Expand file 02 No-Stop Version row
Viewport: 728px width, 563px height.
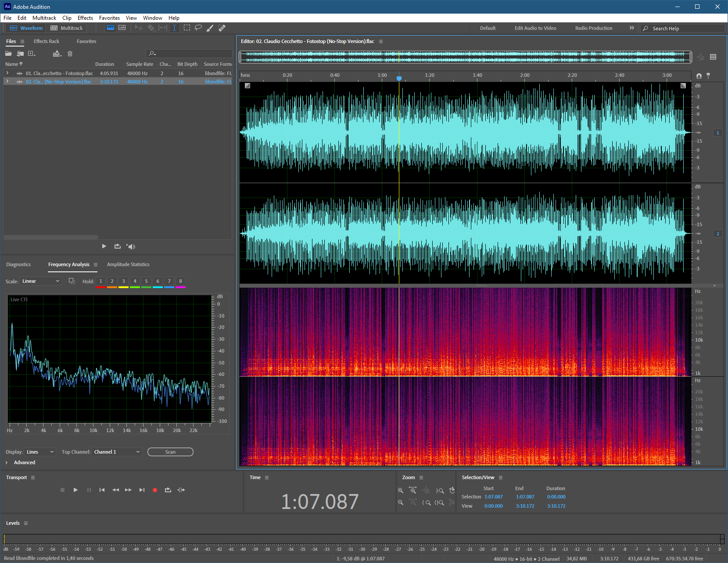click(7, 81)
